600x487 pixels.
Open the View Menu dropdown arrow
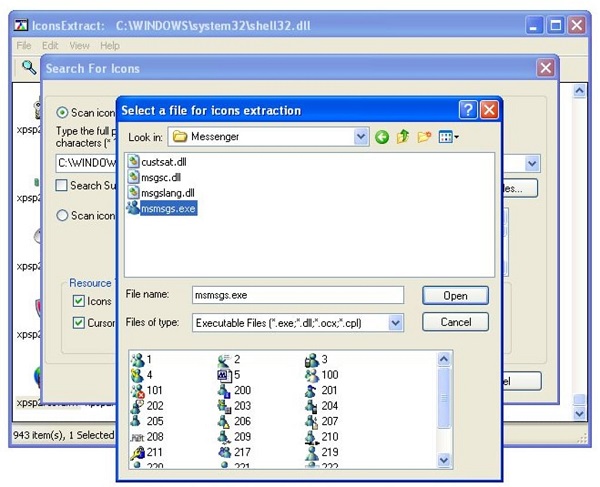pos(456,136)
